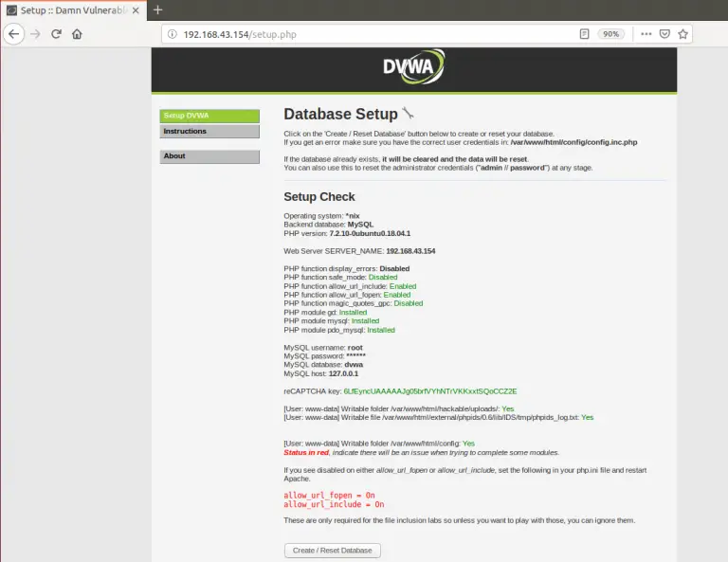Viewport: 728px width, 562px height.
Task: Click the reCAPTCHA key value text
Action: [x=436, y=390]
